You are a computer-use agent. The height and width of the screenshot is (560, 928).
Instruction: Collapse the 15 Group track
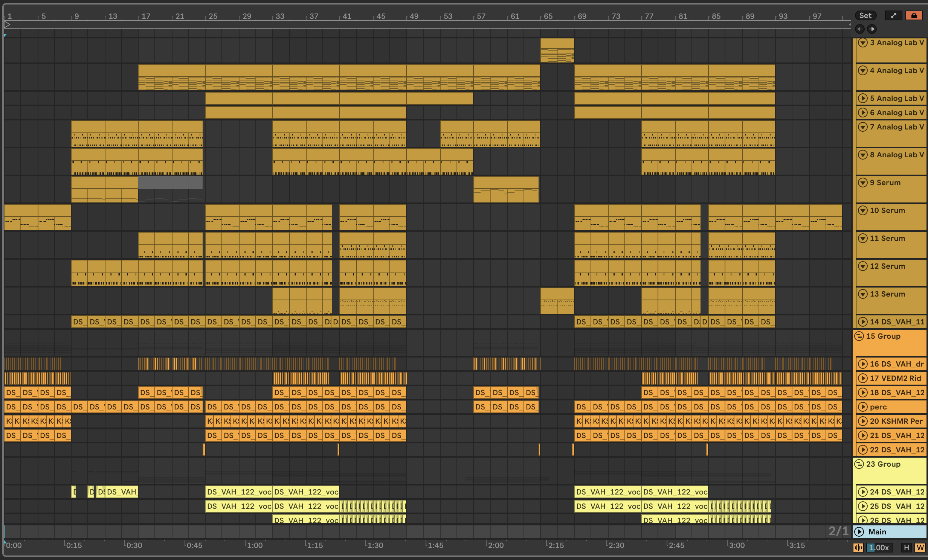859,336
